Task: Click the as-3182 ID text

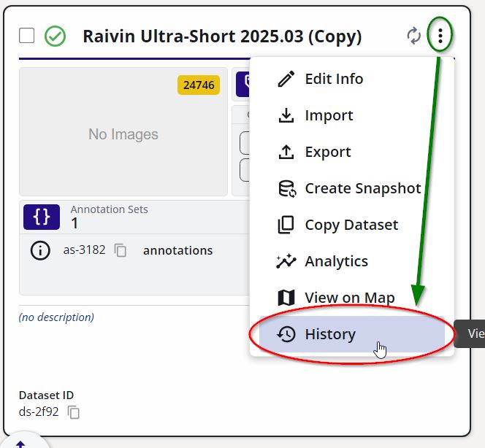Action: pyautogui.click(x=84, y=250)
